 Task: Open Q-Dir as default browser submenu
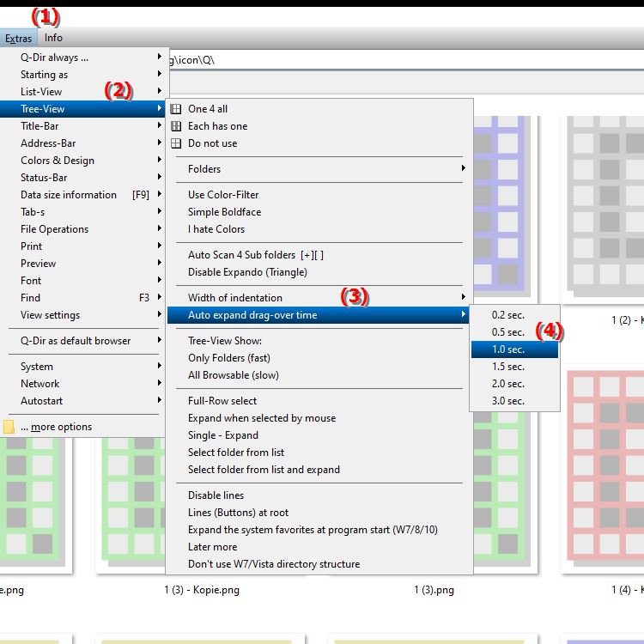[82, 341]
